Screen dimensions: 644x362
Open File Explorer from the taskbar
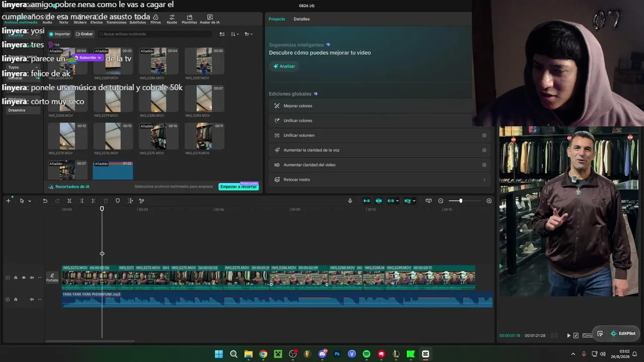click(249, 354)
